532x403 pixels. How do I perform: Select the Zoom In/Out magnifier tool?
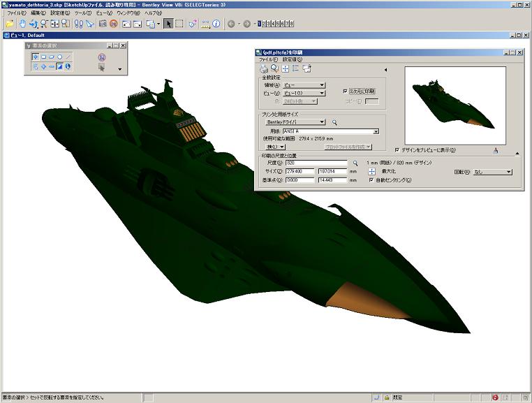[x=44, y=24]
